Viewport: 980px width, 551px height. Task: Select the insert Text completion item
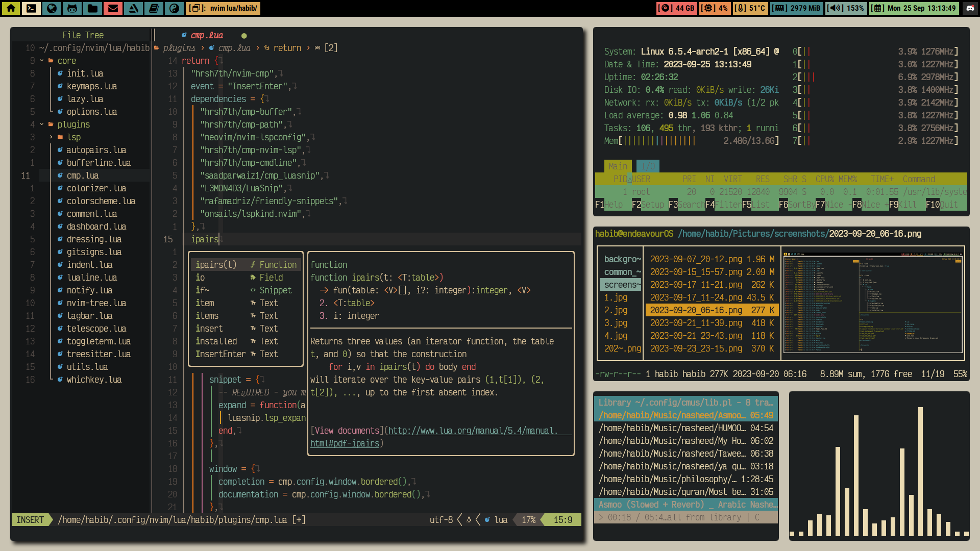(x=246, y=329)
